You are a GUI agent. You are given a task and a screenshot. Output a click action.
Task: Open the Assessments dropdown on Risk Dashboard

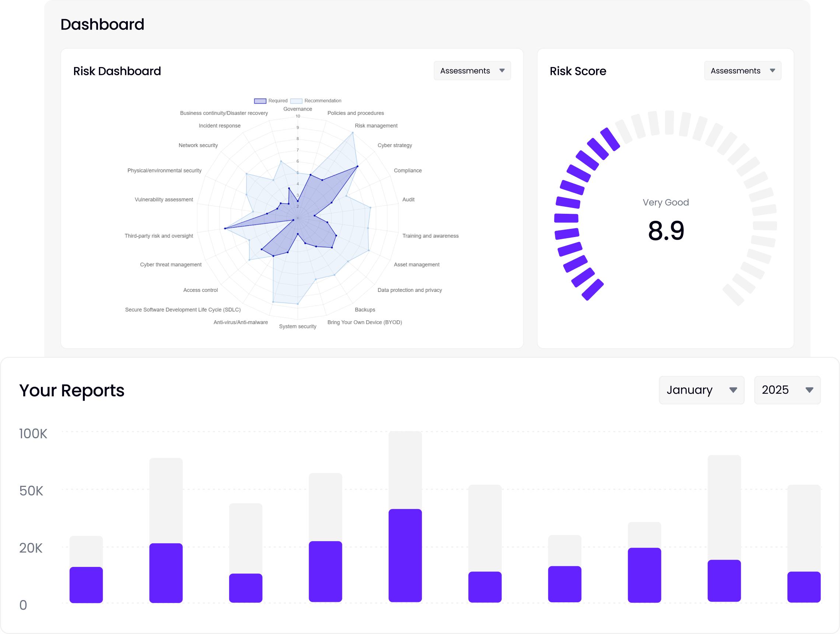coord(472,70)
